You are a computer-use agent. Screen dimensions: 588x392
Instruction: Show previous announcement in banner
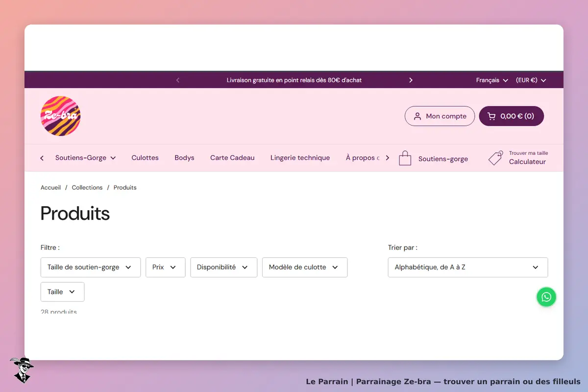[x=178, y=80]
